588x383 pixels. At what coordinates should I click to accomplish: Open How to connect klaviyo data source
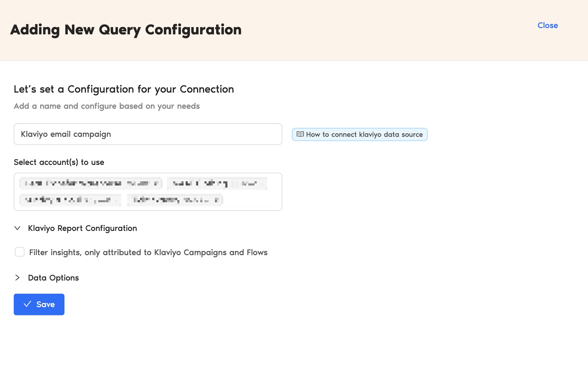tap(360, 134)
